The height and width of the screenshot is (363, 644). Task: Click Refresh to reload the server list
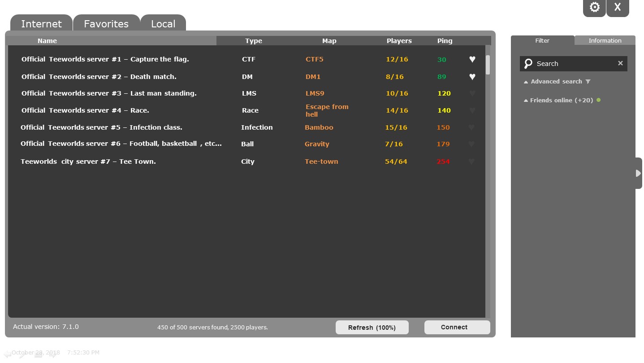pyautogui.click(x=372, y=328)
